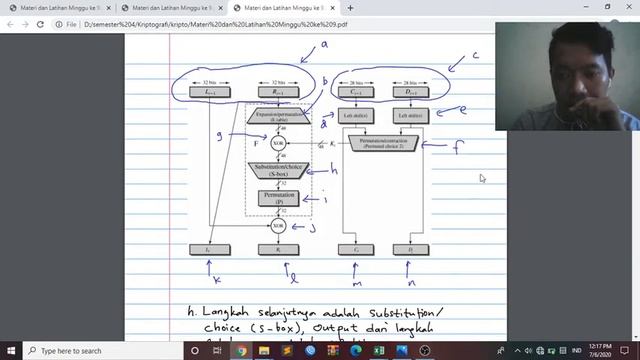Click the taskbar search box
The height and width of the screenshot is (360, 640).
pos(103,351)
